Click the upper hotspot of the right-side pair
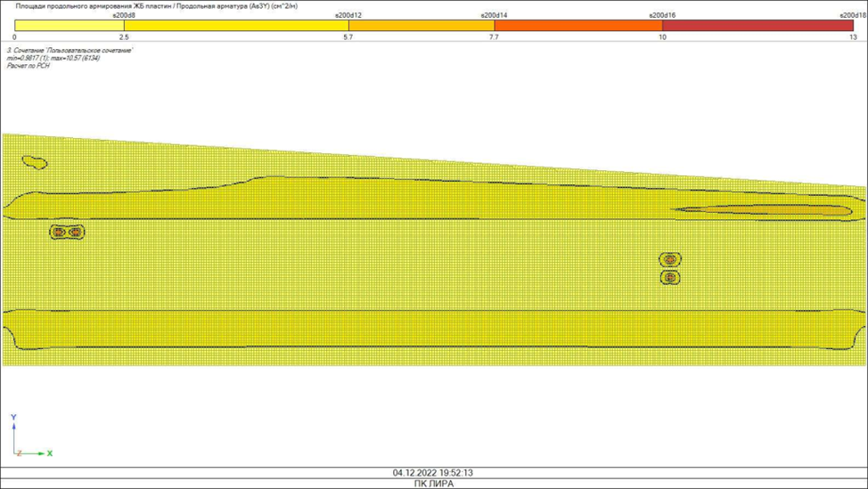This screenshot has width=868, height=489. [670, 259]
